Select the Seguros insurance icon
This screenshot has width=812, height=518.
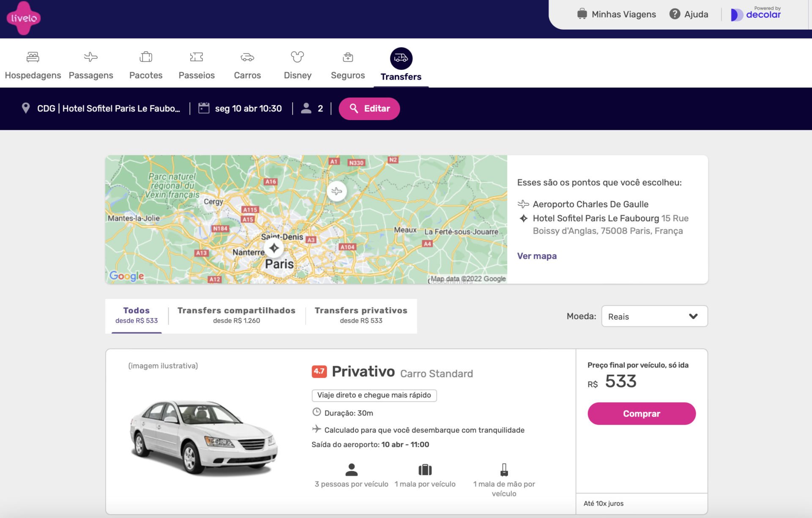[348, 57]
